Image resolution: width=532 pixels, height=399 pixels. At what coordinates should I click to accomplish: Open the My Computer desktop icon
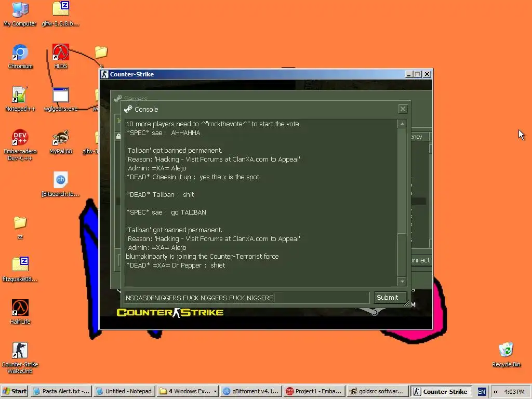[x=20, y=14]
